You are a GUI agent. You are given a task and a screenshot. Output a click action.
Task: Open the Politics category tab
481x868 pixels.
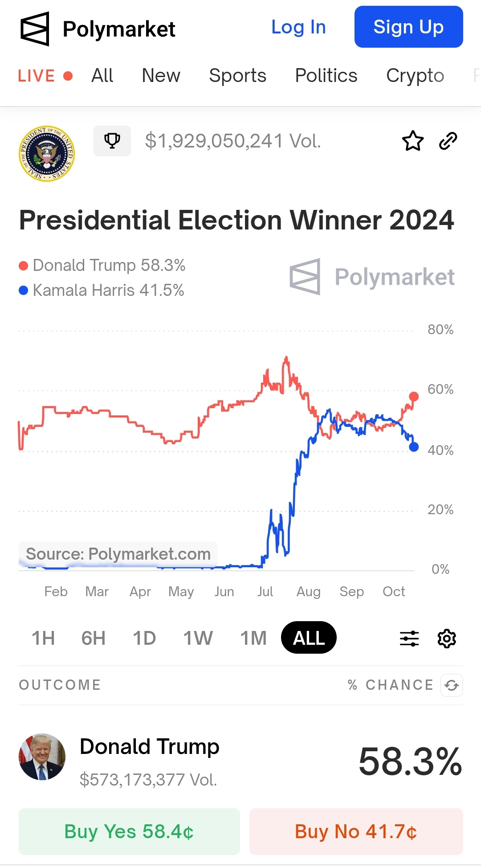tap(326, 76)
